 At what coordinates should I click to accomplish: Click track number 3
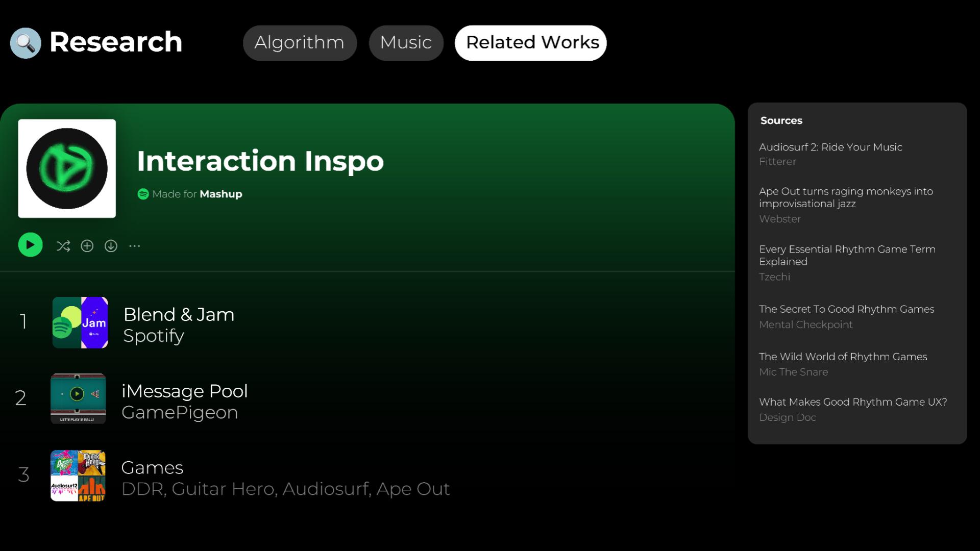coord(23,475)
